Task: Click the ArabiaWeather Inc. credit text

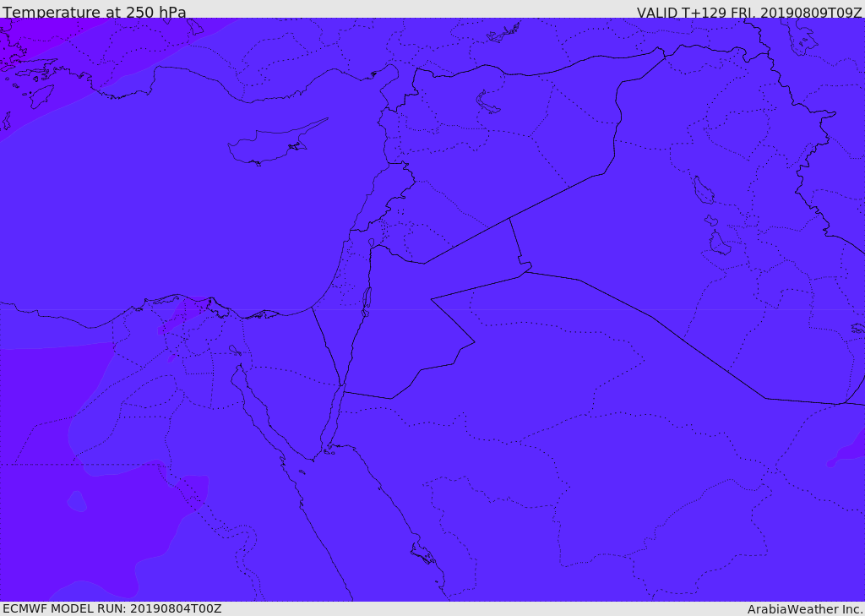Action: (804, 608)
